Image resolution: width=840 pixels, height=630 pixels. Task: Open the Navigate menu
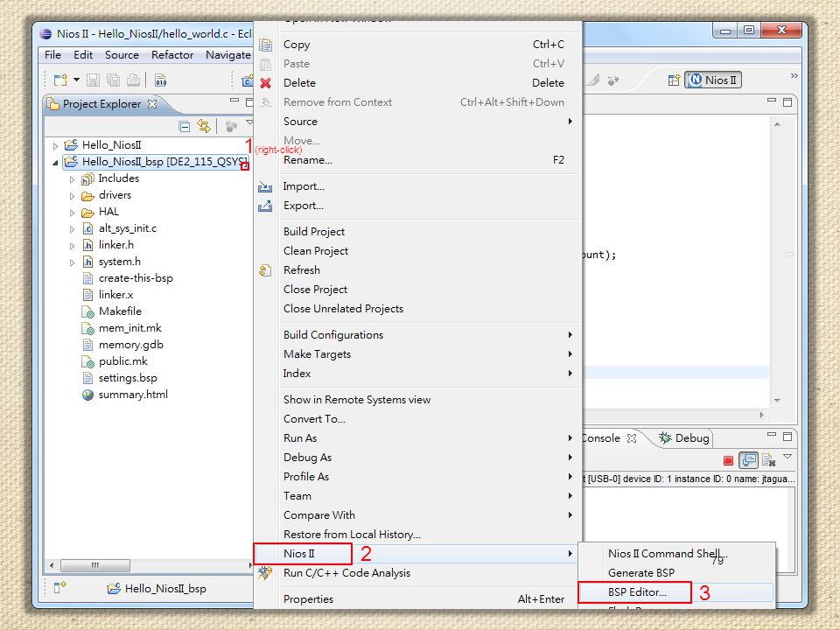(227, 54)
